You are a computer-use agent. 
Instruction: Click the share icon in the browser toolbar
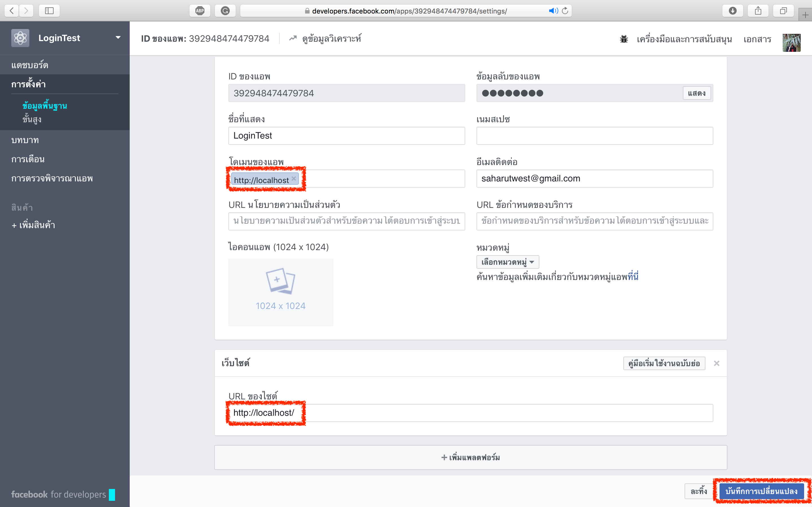click(758, 10)
